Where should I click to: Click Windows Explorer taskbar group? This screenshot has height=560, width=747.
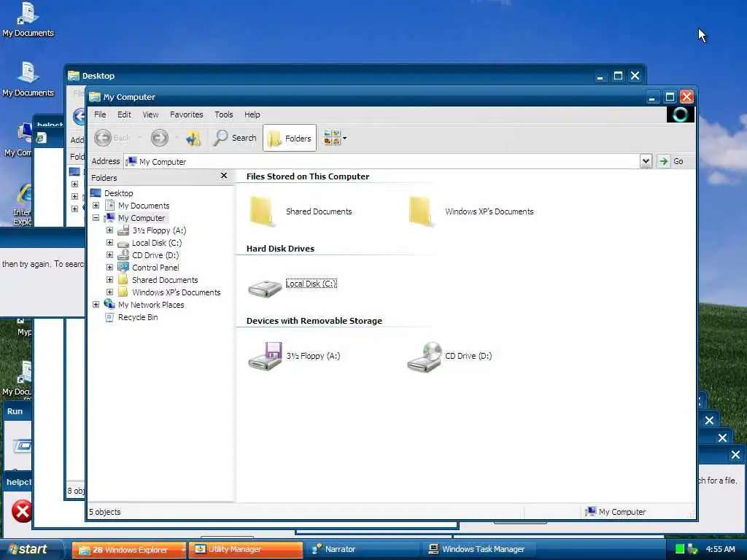click(x=128, y=550)
